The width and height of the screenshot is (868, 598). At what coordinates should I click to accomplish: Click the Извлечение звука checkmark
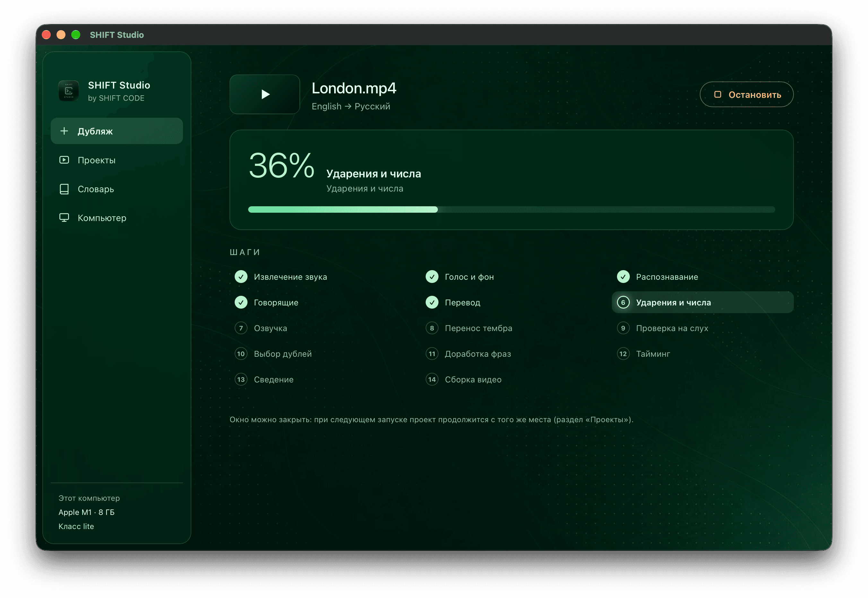241,277
